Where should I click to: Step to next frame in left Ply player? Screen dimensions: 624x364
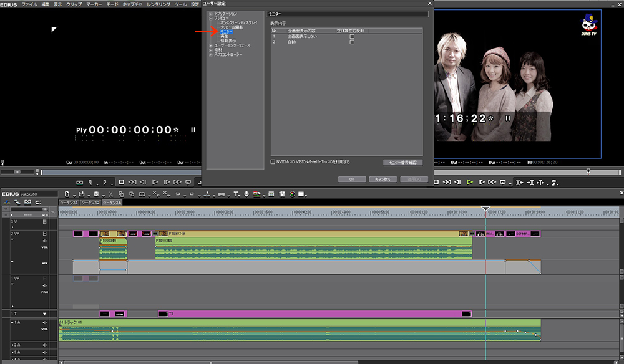167,182
